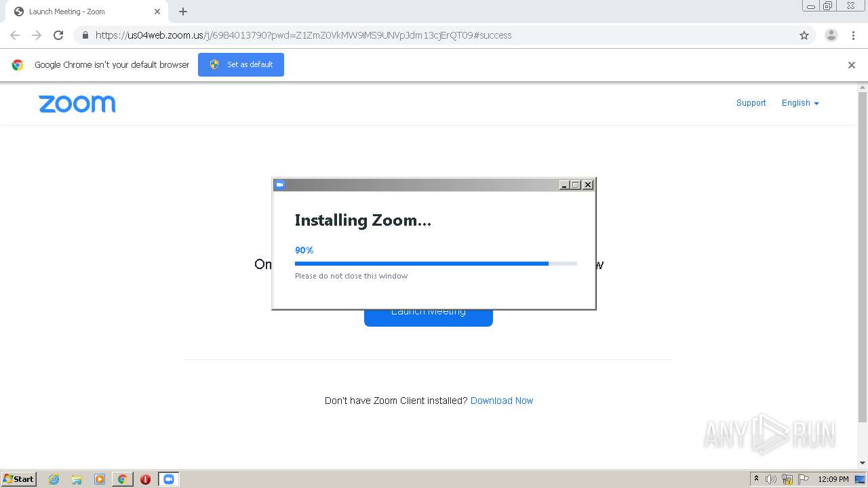Open the Support link
Screen dimensions: 868x488
(751, 103)
